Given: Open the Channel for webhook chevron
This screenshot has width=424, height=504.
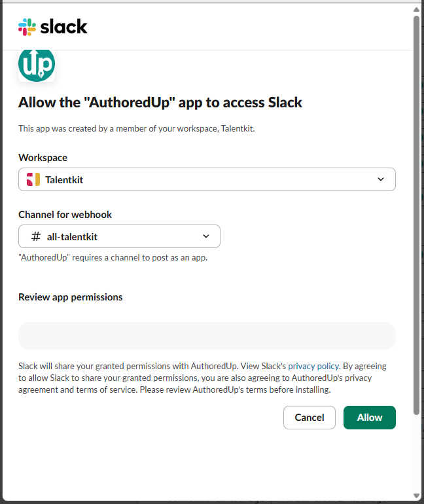Looking at the screenshot, I should [206, 236].
